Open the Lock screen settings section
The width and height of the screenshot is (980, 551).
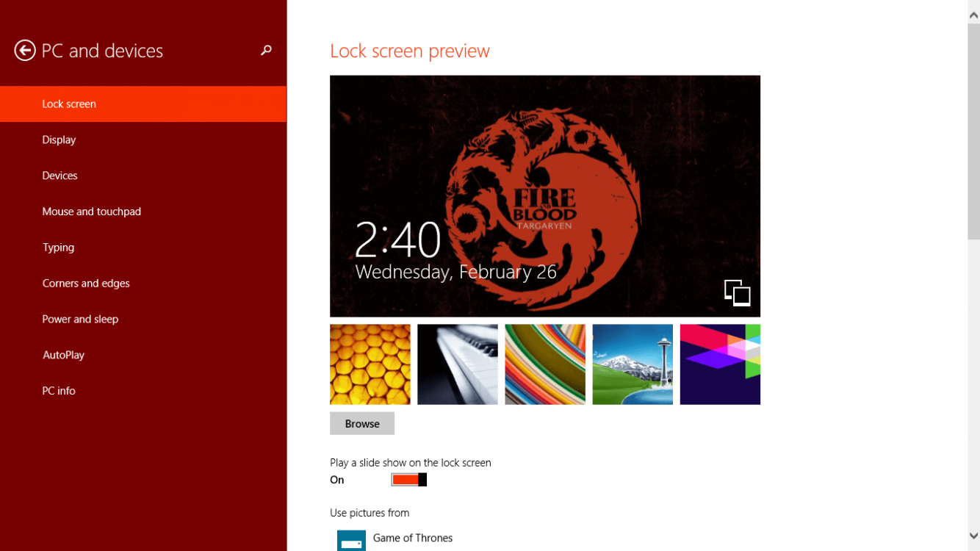[69, 104]
